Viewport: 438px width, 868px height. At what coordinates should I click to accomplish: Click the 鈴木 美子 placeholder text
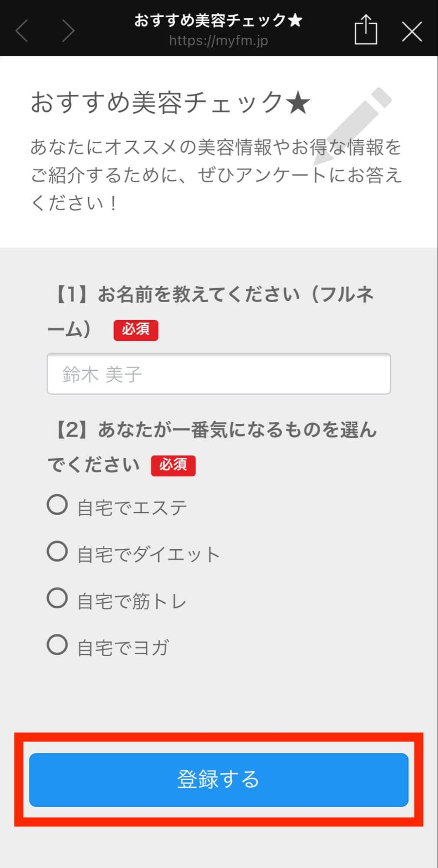pyautogui.click(x=102, y=374)
